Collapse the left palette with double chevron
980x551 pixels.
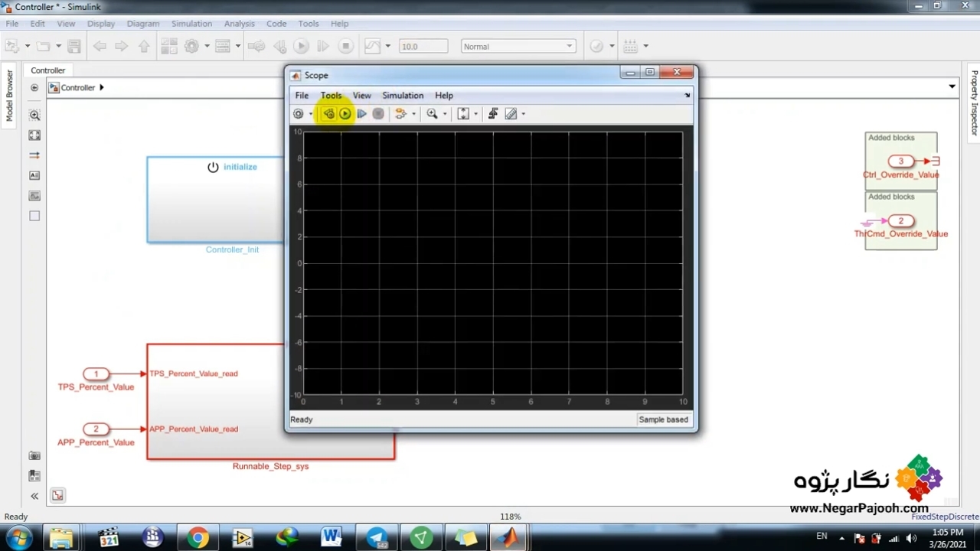34,496
